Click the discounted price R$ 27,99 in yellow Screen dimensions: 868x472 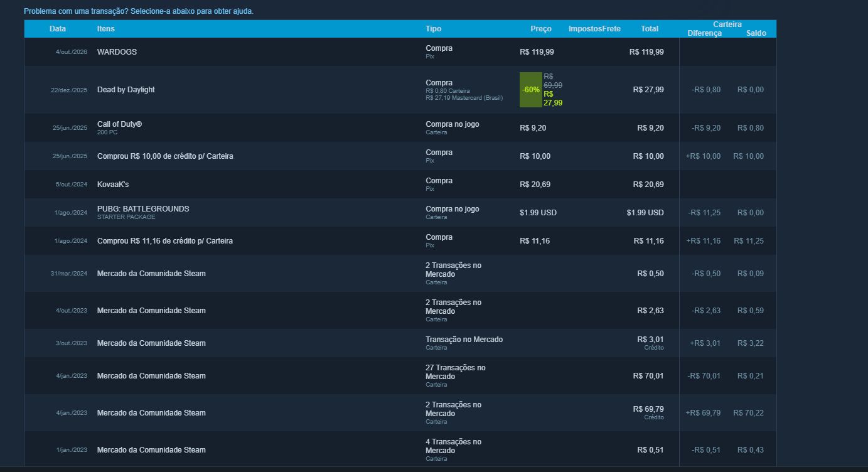pyautogui.click(x=553, y=99)
